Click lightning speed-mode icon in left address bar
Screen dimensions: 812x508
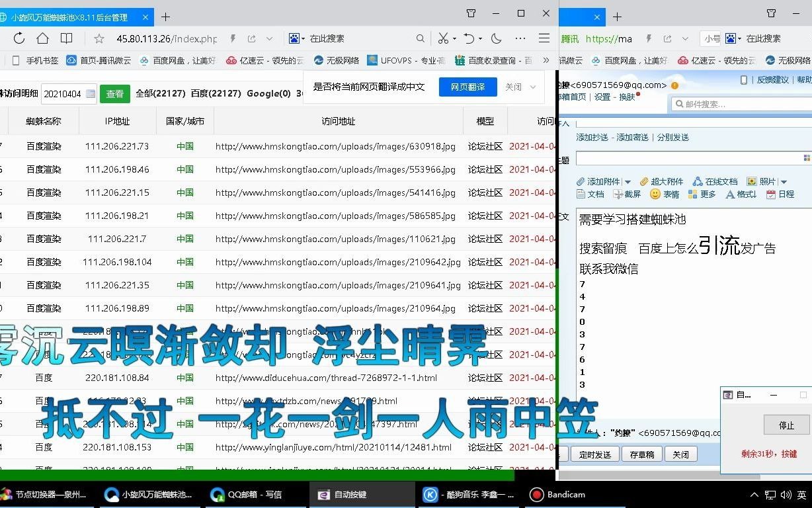(x=233, y=38)
